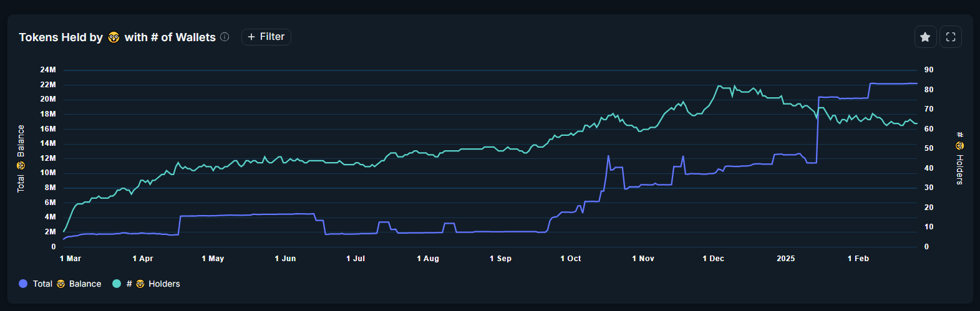Click the vertical 'Total Balance' axis title
The width and height of the screenshot is (980, 311).
(x=21, y=158)
